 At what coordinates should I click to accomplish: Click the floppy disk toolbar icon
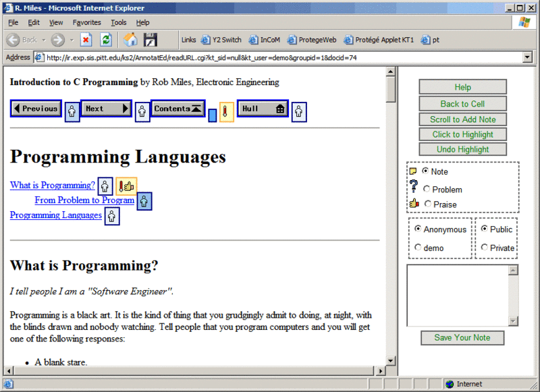[150, 40]
